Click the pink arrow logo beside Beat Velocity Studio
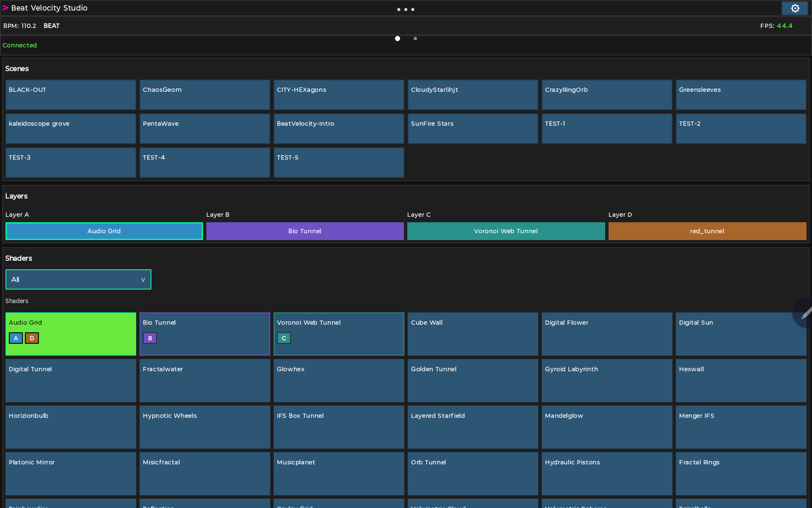Viewport: 812px width, 508px height. pyautogui.click(x=5, y=8)
